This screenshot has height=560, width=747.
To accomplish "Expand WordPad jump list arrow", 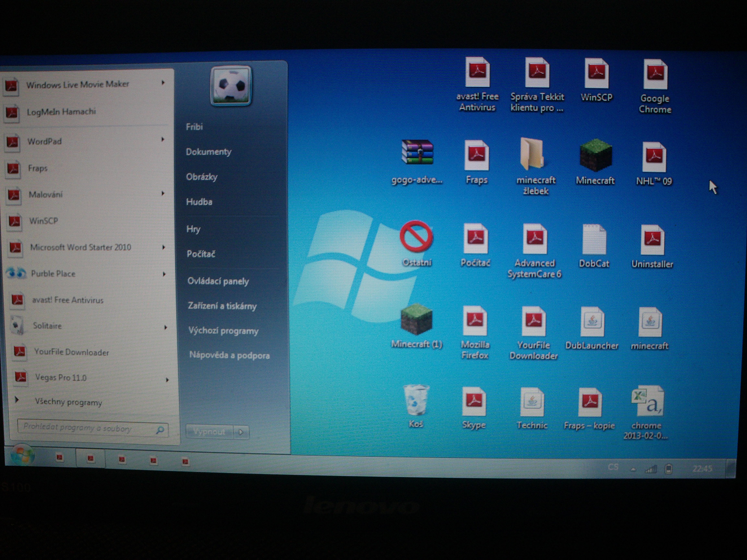I will (x=163, y=139).
